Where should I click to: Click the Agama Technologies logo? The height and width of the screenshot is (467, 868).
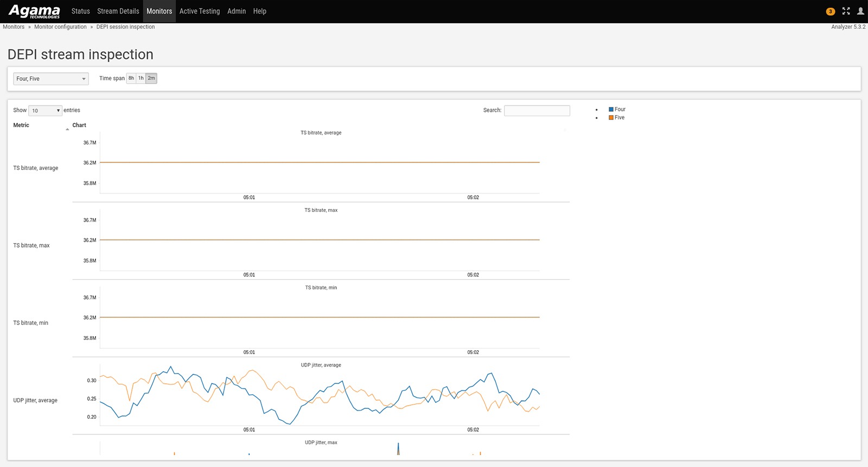click(34, 11)
